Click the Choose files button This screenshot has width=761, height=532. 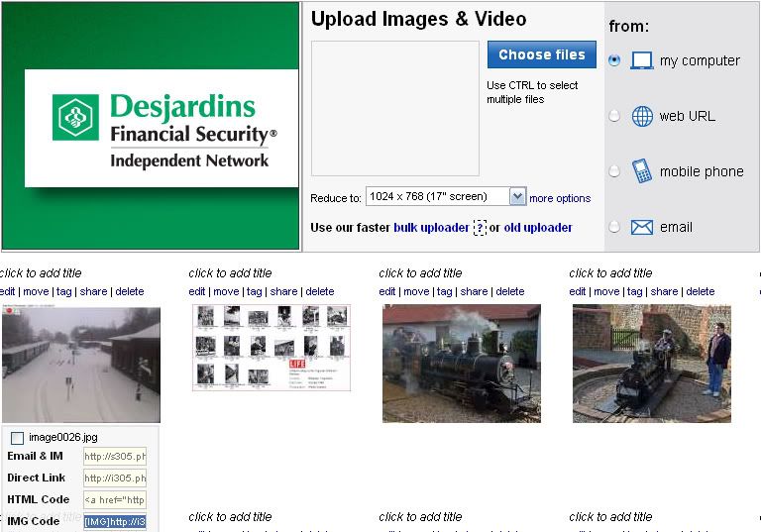(542, 54)
